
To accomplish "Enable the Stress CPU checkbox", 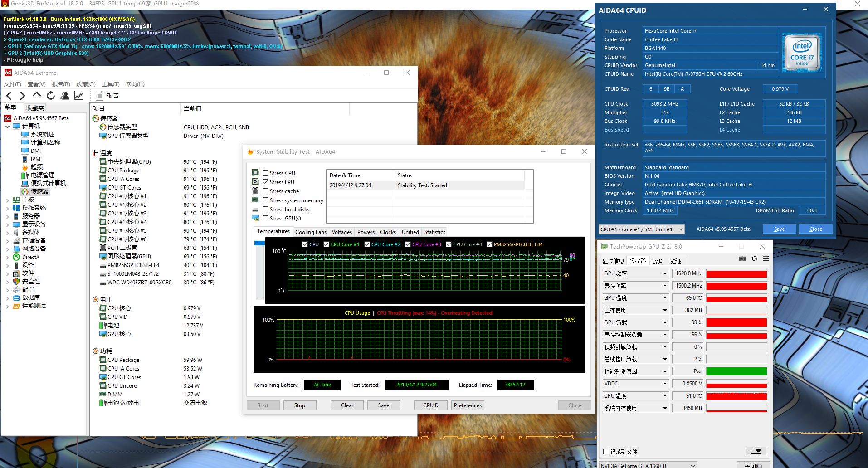I will click(x=266, y=173).
